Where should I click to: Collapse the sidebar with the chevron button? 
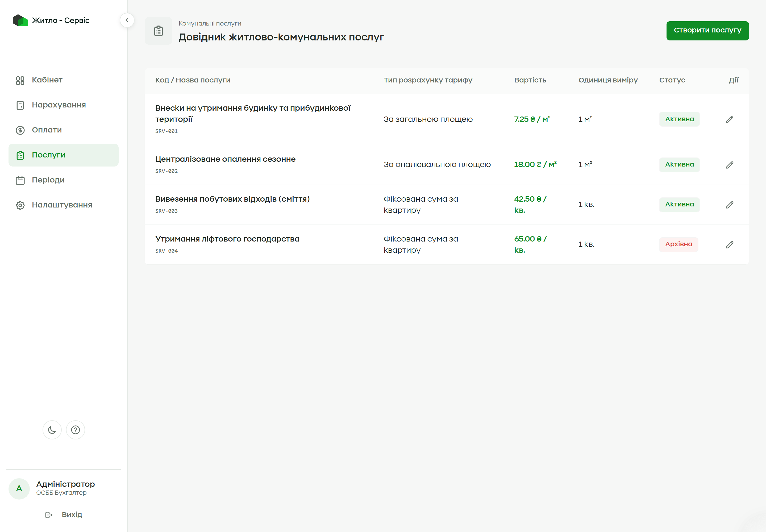[x=127, y=20]
